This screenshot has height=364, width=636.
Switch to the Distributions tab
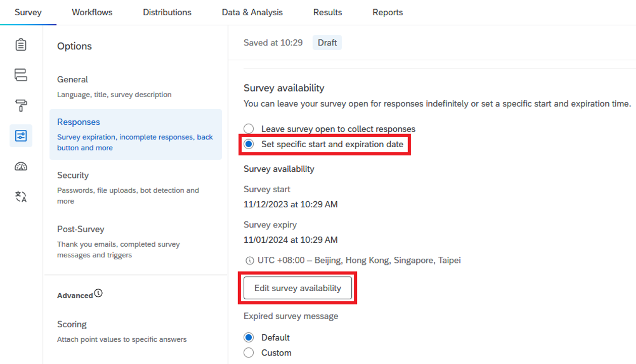pos(167,12)
